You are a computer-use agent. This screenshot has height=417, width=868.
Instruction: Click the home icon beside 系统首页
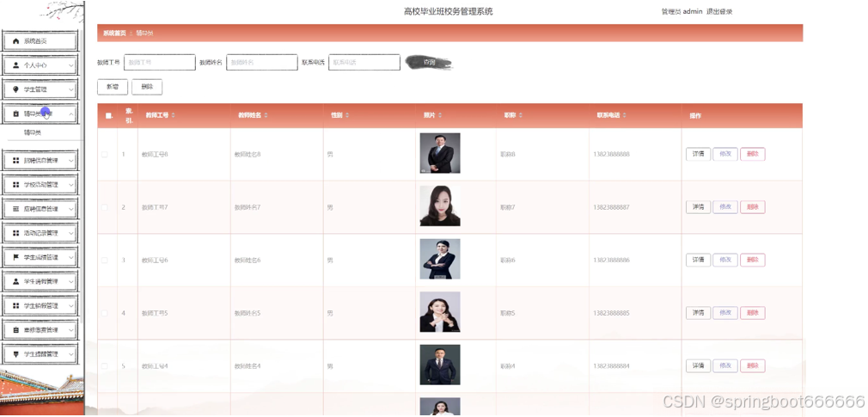point(15,41)
